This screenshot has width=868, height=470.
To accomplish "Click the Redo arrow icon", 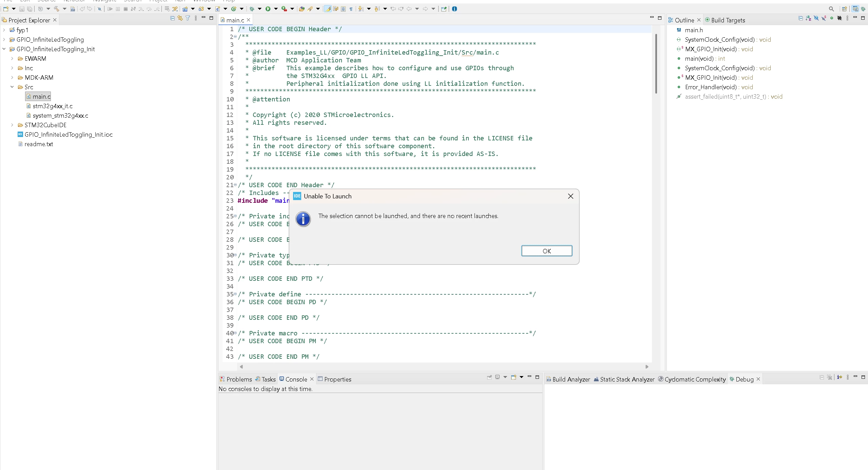I will click(90, 9).
